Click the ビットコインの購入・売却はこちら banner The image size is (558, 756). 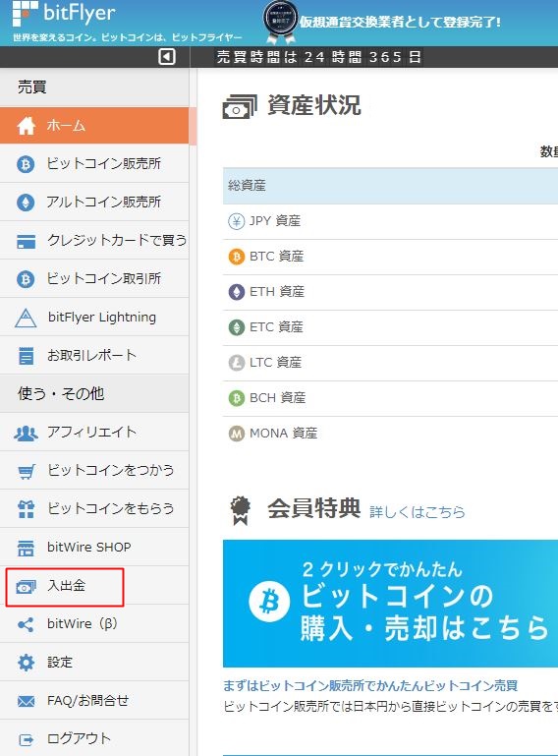[390, 604]
